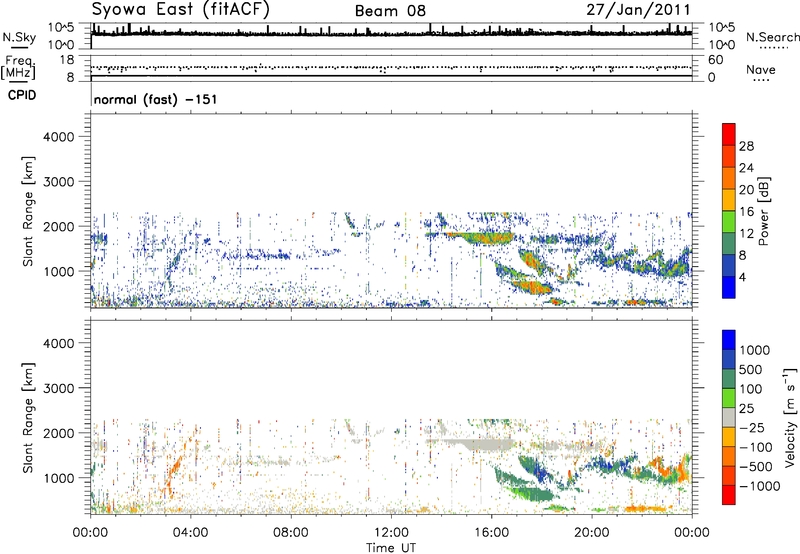Image resolution: width=800 pixels, height=554 pixels.
Task: Click the '2000' tick of the velocity panel
Action: (59, 433)
